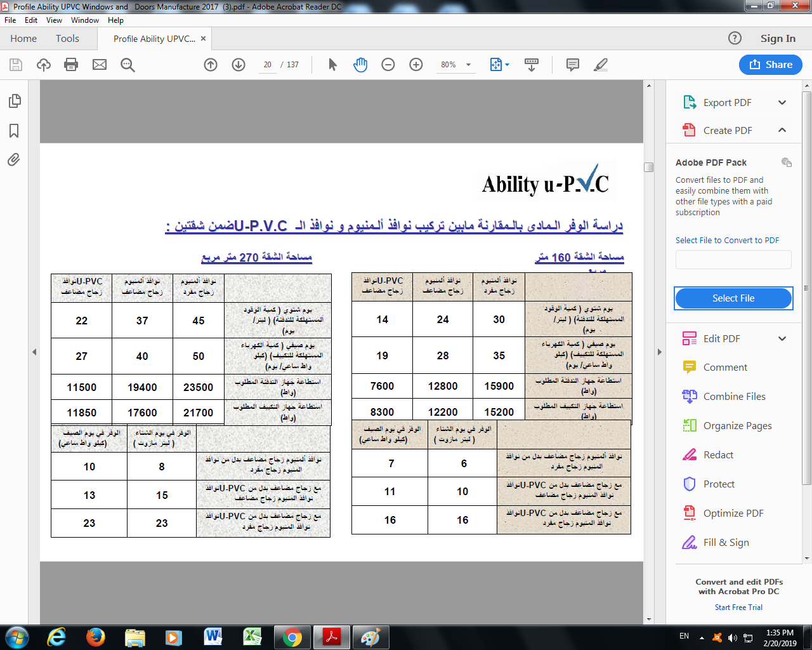812x650 pixels.
Task: Go to next page arrow
Action: (x=239, y=65)
